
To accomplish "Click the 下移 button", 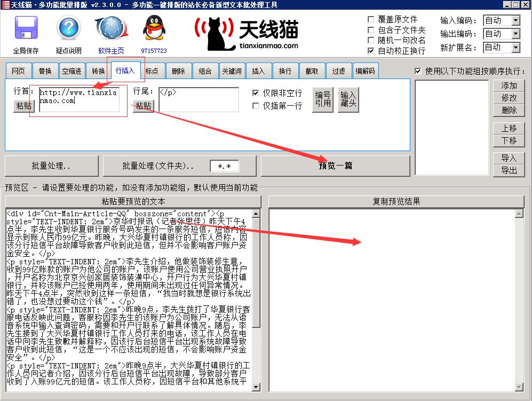I will click(x=509, y=140).
